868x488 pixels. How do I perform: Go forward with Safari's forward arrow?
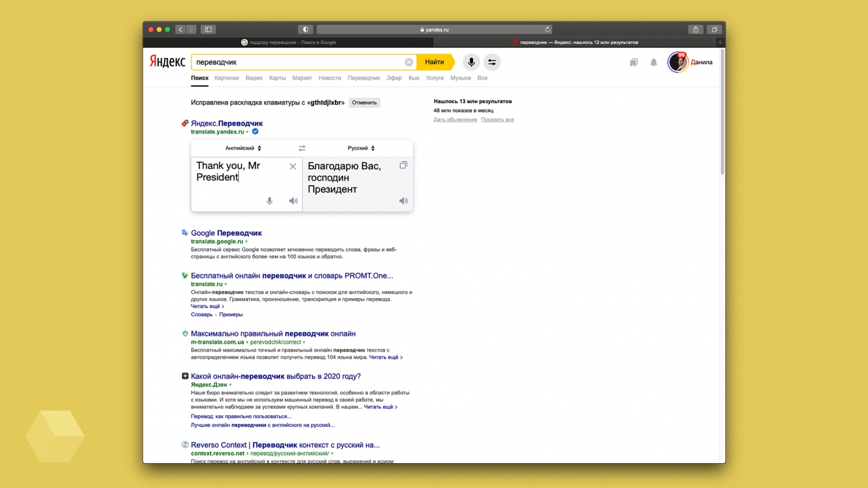click(x=192, y=29)
